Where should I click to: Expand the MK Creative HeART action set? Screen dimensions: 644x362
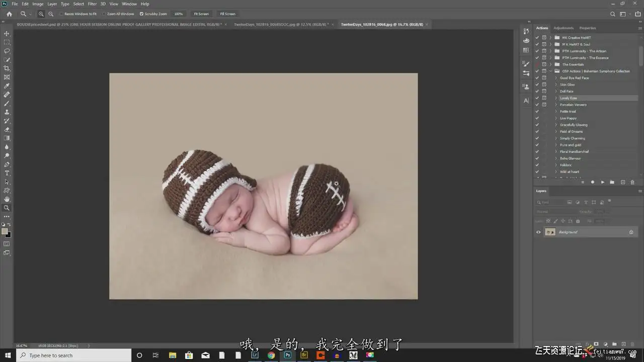550,38
